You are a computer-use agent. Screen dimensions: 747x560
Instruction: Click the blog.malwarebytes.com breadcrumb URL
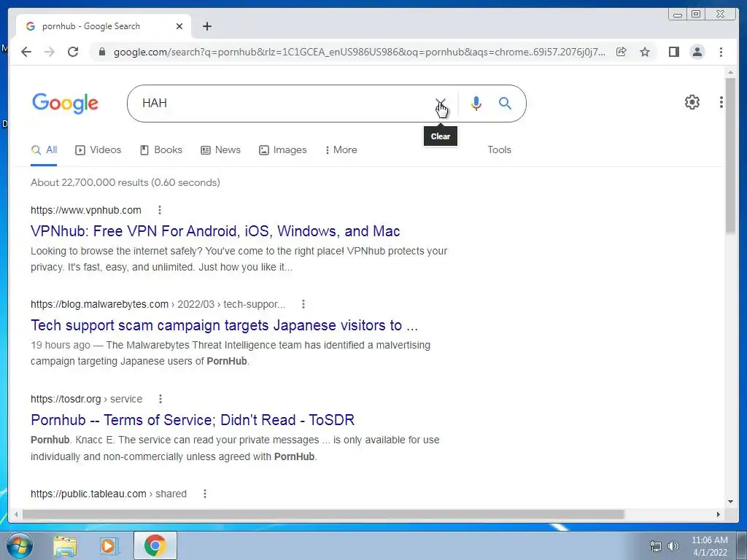[x=158, y=304]
